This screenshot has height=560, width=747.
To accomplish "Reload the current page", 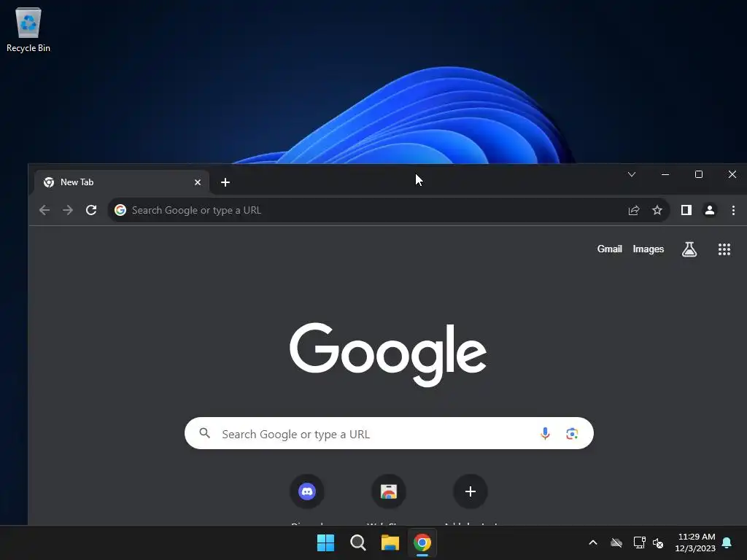I will [x=91, y=210].
